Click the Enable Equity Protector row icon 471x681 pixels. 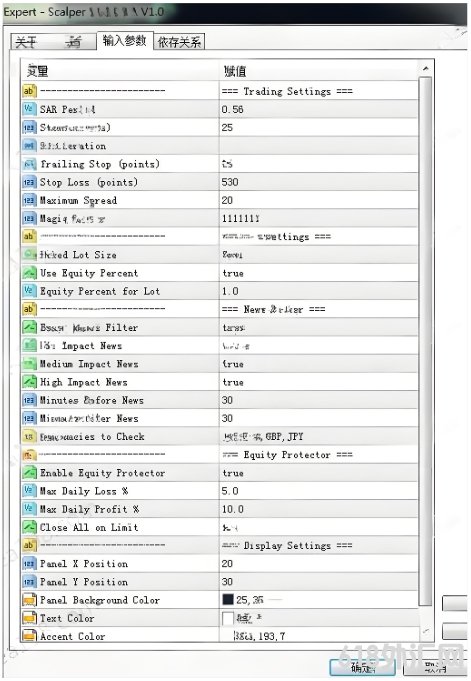[29, 473]
